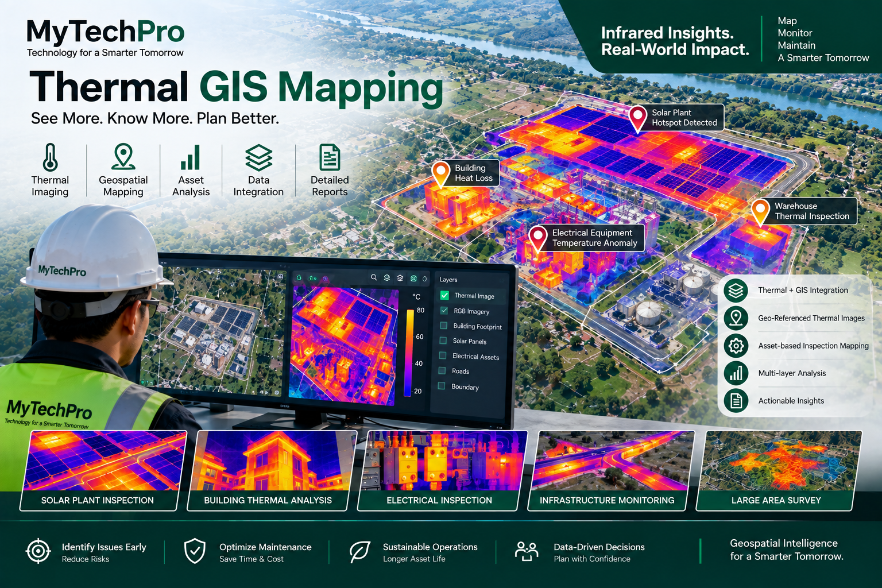The image size is (882, 588).
Task: Click the Building Heat Loss orange map pin
Action: [440, 174]
